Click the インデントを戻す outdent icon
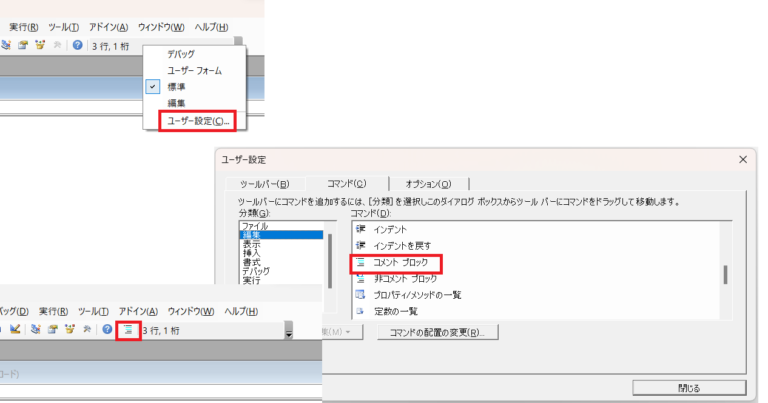Viewport: 768px width, 403px height. point(360,246)
